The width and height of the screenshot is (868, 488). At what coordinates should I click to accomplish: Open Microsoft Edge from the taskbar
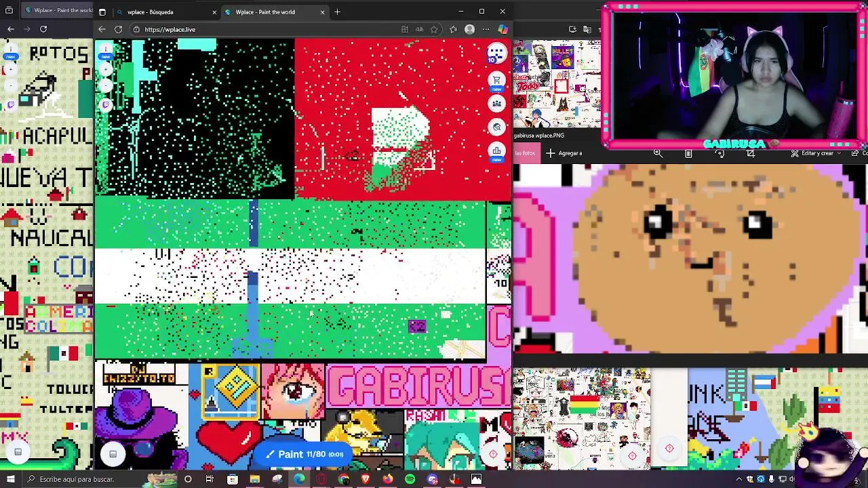pyautogui.click(x=299, y=479)
